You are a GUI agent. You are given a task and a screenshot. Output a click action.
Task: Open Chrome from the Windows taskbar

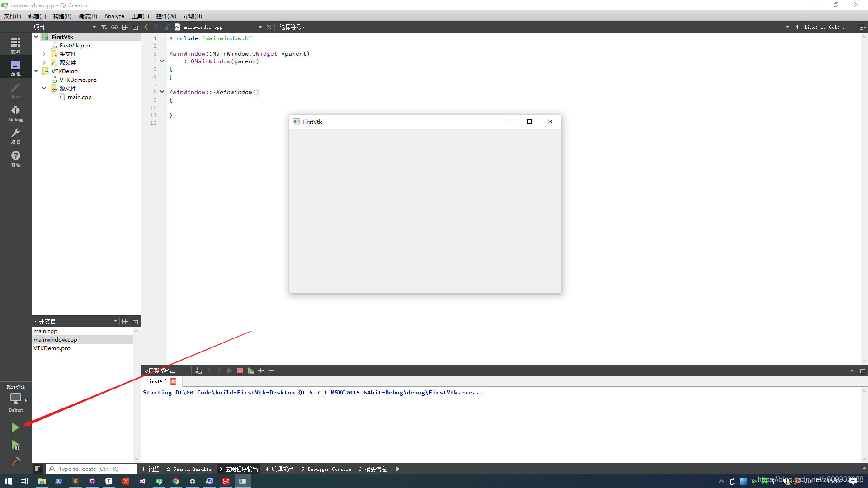[x=176, y=481]
